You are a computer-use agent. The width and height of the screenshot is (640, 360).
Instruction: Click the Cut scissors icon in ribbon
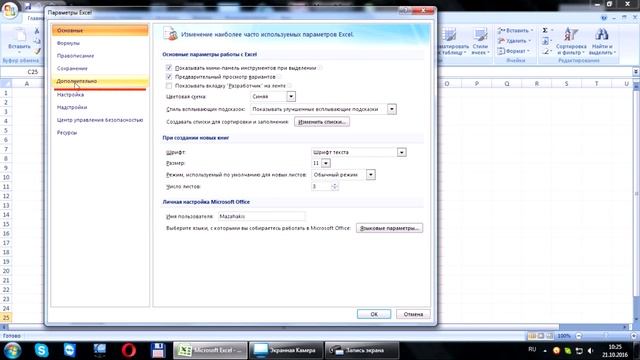click(x=37, y=31)
